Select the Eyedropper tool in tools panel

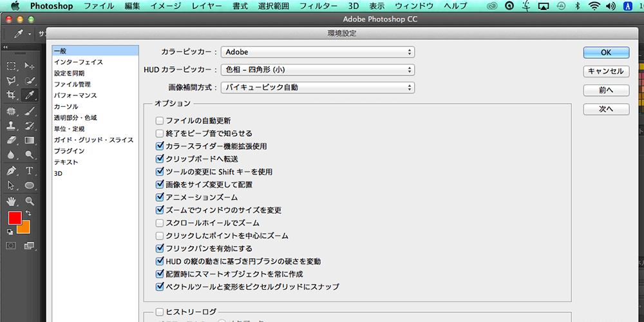(x=29, y=95)
